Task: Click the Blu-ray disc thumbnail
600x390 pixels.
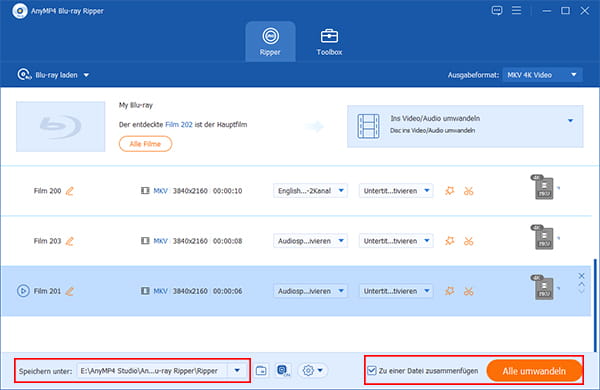Action: [60, 126]
